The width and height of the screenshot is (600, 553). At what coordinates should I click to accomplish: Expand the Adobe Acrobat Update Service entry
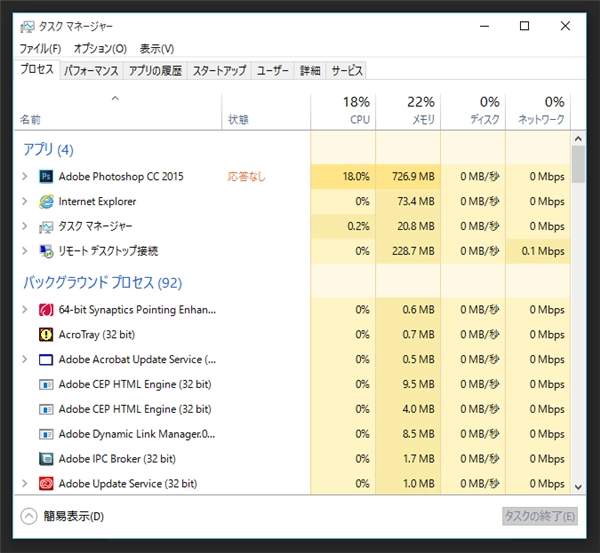click(x=25, y=359)
